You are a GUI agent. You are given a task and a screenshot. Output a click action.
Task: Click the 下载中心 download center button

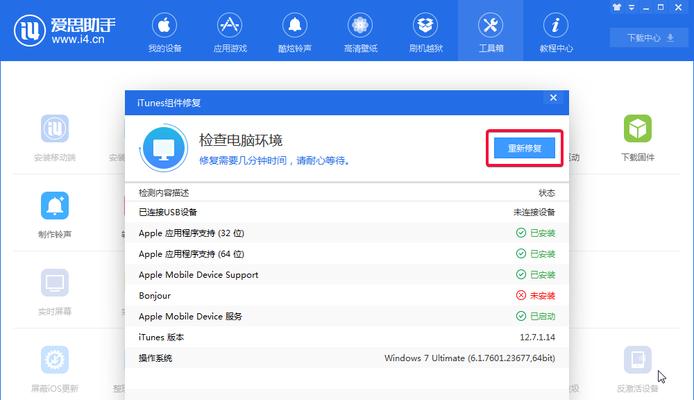(650, 38)
